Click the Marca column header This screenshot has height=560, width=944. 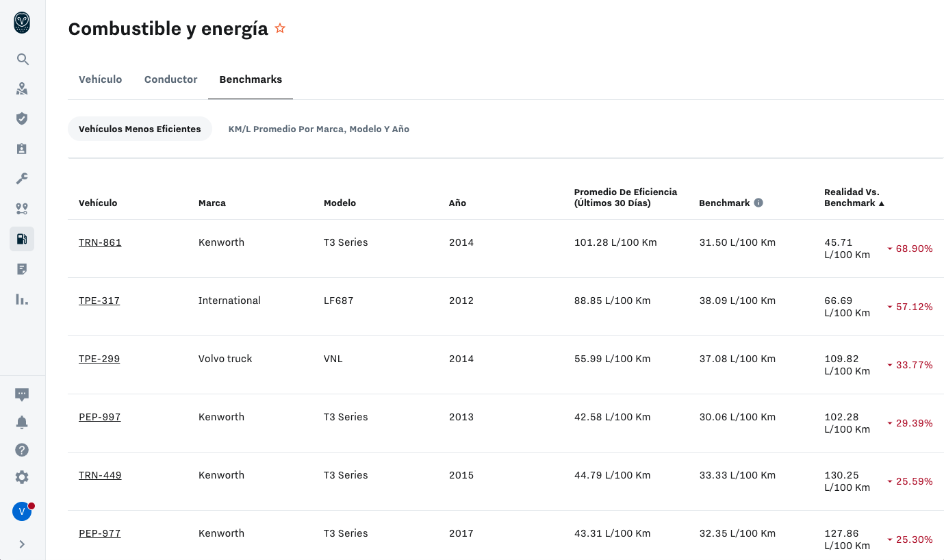click(x=212, y=203)
